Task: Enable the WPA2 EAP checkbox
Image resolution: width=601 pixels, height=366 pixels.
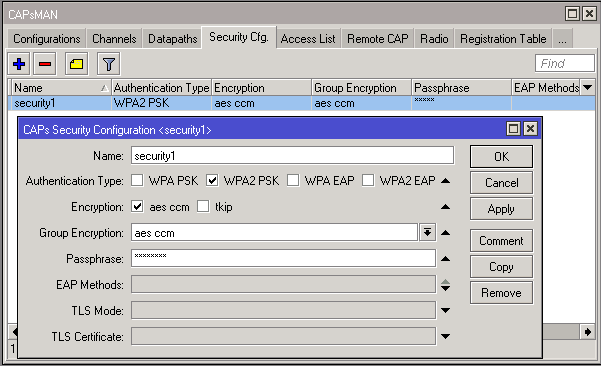Action: point(368,180)
